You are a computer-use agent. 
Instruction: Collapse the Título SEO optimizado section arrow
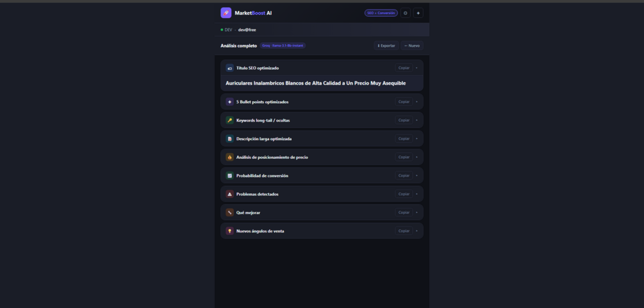click(x=417, y=68)
